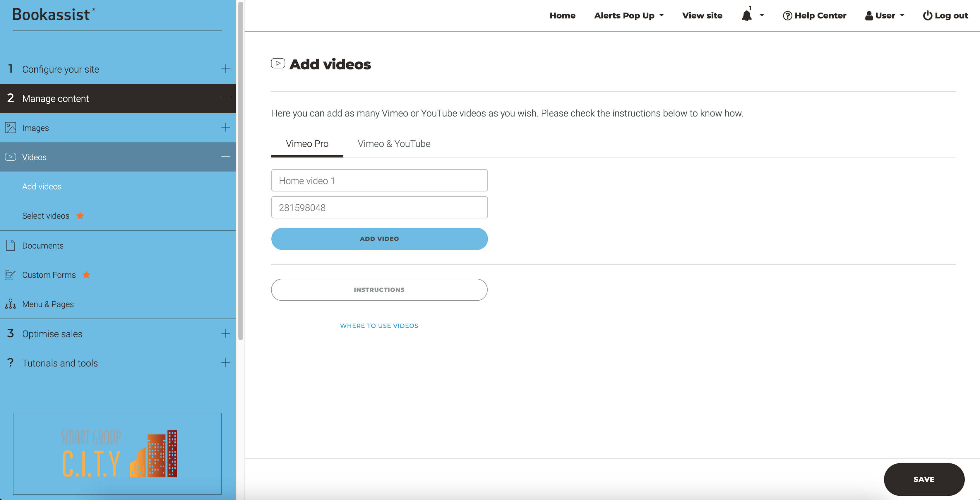Click the Images sidebar icon

[x=11, y=127]
